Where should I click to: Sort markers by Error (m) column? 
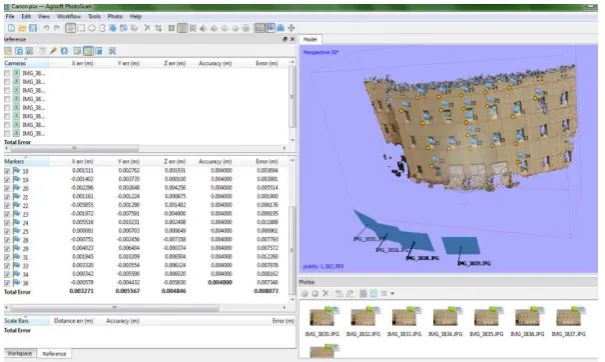click(x=267, y=161)
